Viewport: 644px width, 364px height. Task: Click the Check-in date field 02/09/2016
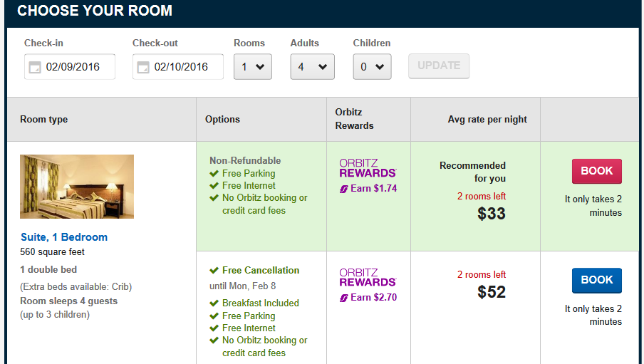[x=70, y=66]
